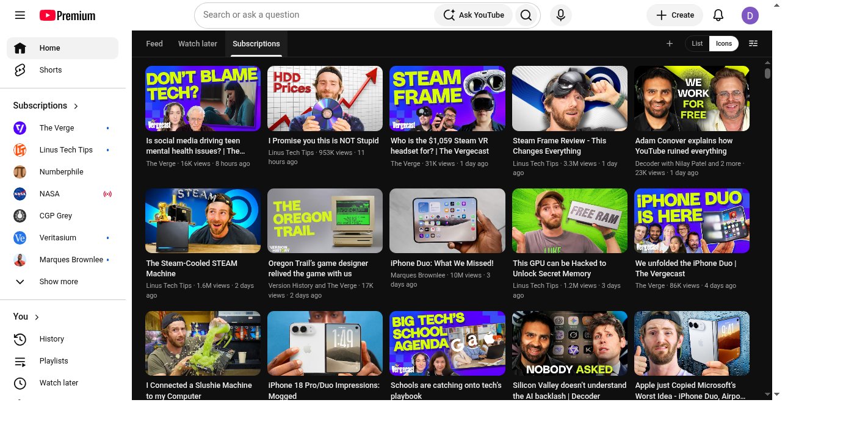Expand the You section chevron
868x444 pixels.
[x=37, y=317]
